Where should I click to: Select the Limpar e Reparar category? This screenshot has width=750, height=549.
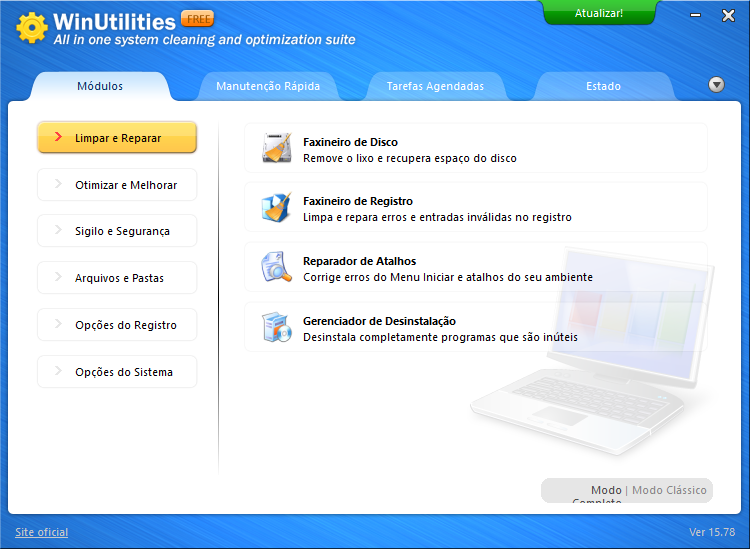[x=117, y=138]
